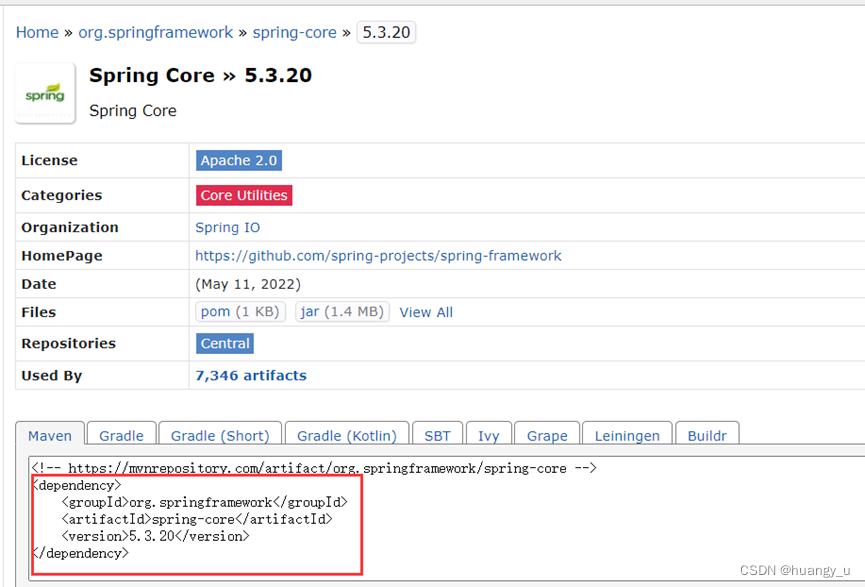Select the Maven tab
Image resolution: width=865 pixels, height=587 pixels.
tap(50, 435)
